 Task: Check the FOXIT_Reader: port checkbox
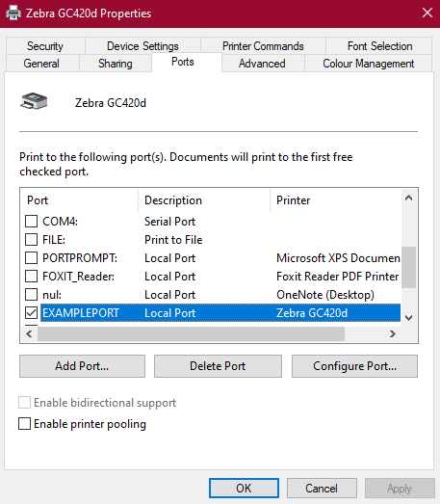[31, 277]
